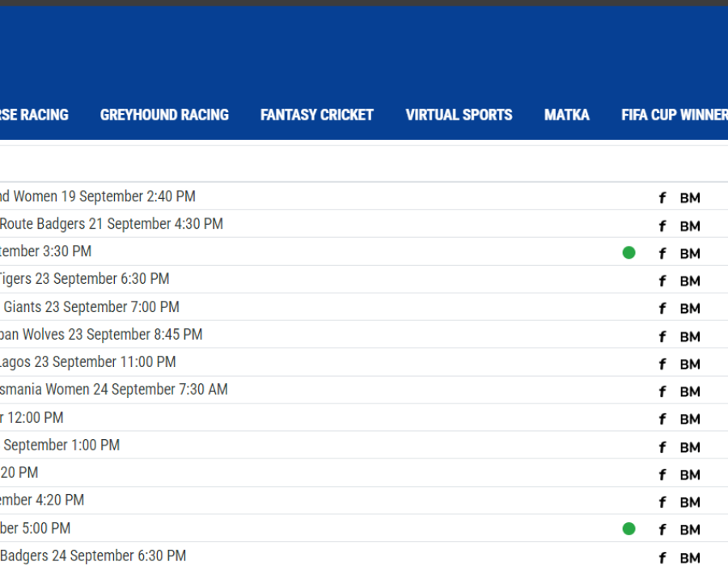Open the Tasmania Women 24 September 7:30 AM match
728x566 pixels.
click(113, 390)
